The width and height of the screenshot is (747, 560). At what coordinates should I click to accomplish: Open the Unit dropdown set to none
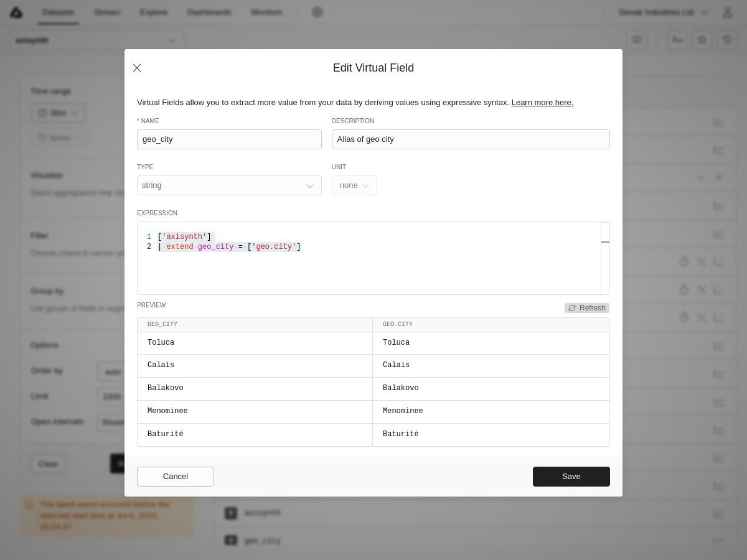coord(354,185)
